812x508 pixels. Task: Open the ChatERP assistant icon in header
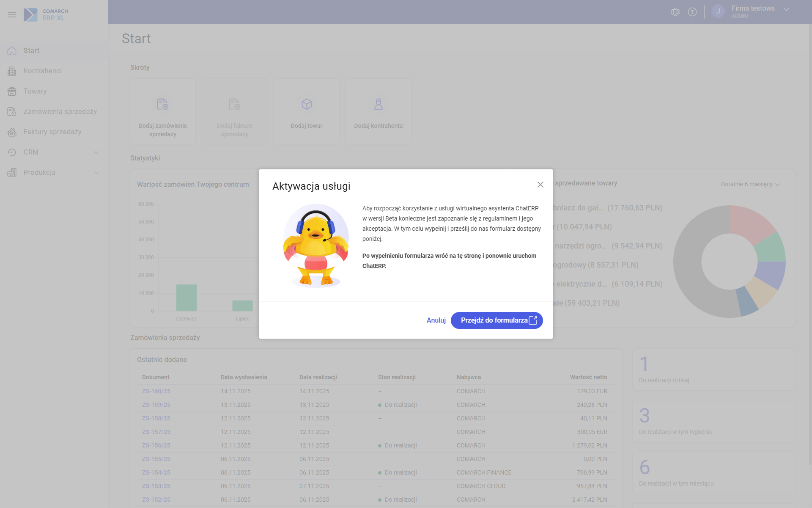[675, 12]
